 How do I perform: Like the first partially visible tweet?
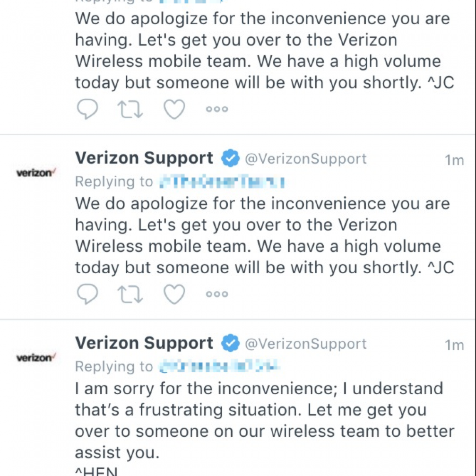175,109
